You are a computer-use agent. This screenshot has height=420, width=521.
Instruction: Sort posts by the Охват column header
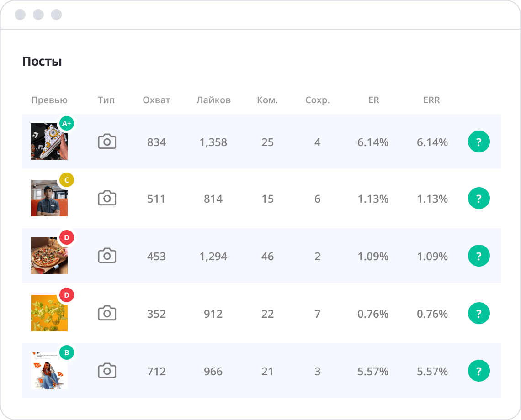[x=156, y=100]
